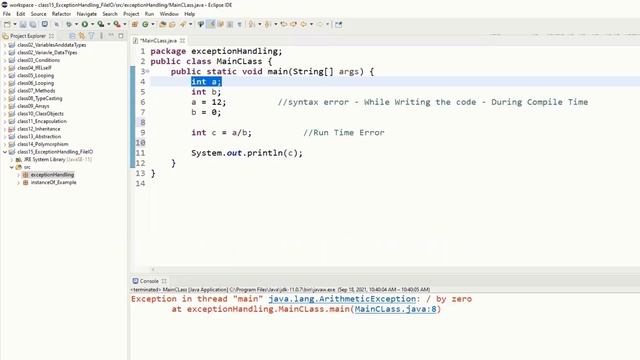The height and width of the screenshot is (360, 640).
Task: Collapse the src folder
Action: (12, 167)
